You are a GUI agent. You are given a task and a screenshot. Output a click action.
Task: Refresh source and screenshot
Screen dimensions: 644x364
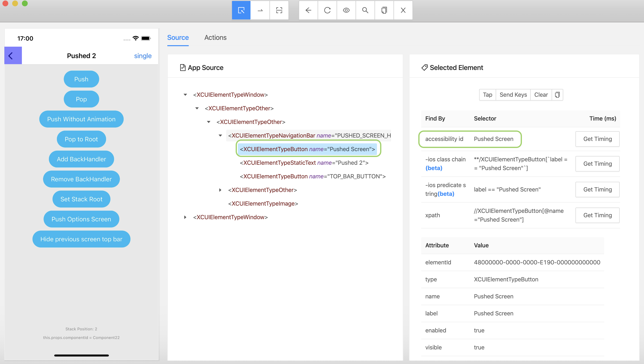[x=327, y=10]
